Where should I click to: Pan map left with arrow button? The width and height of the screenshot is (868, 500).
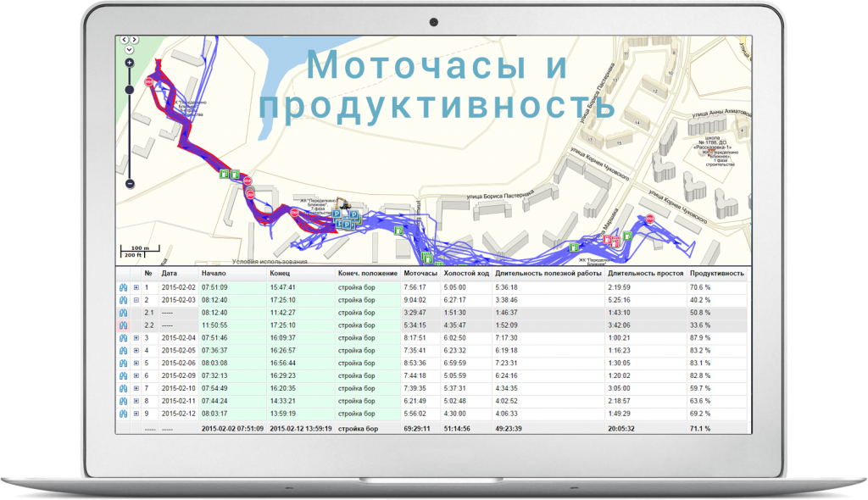click(x=125, y=39)
